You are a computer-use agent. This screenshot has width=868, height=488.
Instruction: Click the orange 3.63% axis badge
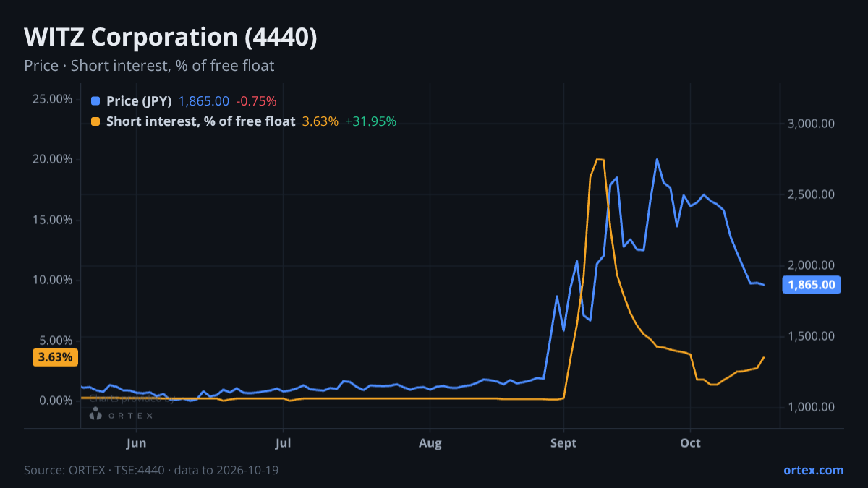click(56, 357)
